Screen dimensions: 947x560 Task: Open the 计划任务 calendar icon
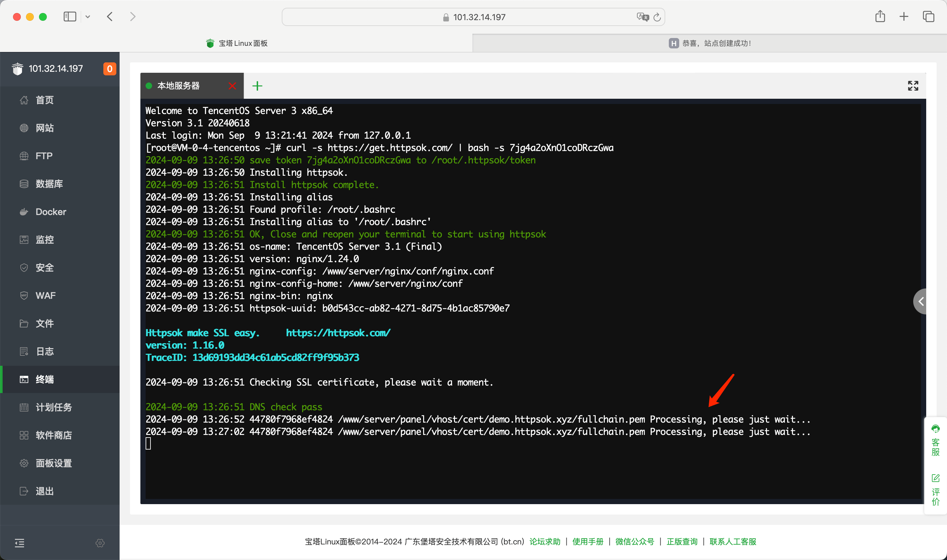click(24, 407)
